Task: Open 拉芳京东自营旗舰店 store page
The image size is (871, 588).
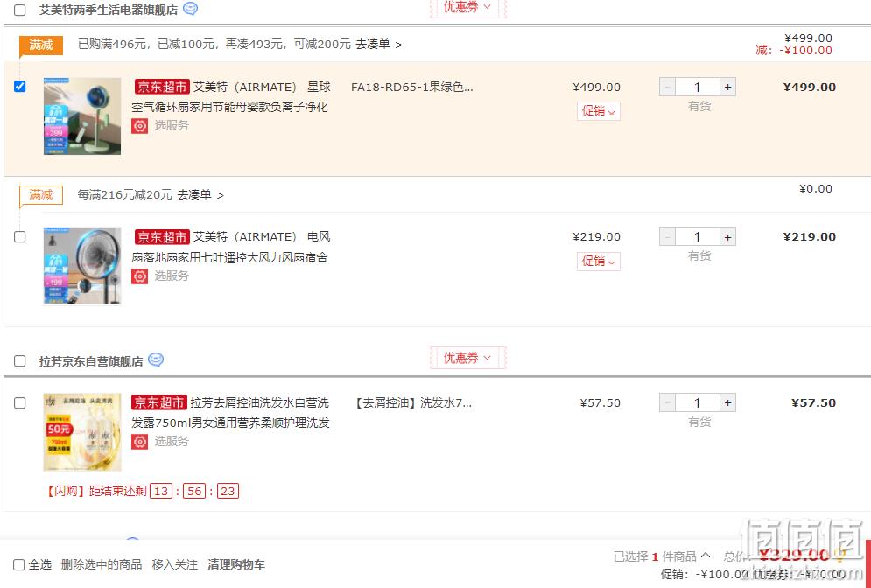Action: click(x=91, y=361)
